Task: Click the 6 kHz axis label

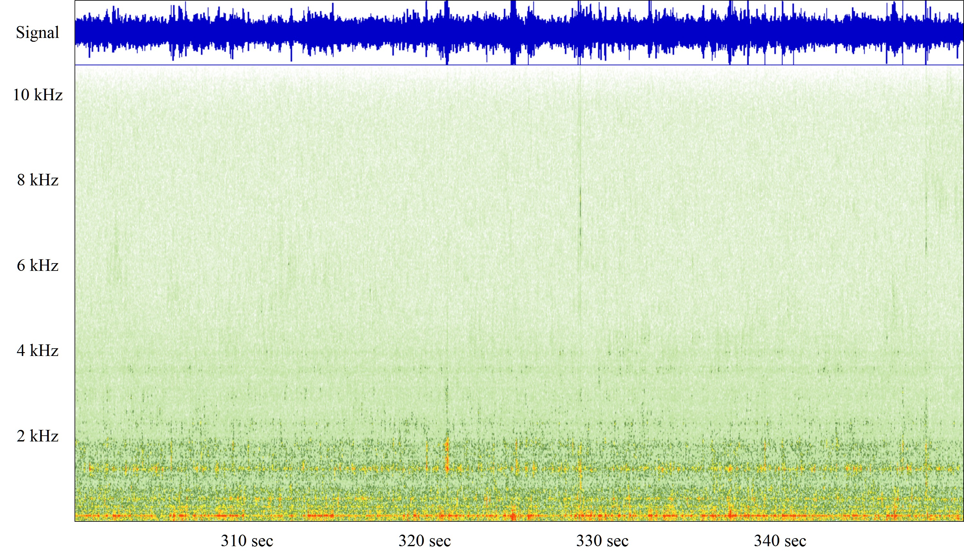Action: (x=38, y=265)
